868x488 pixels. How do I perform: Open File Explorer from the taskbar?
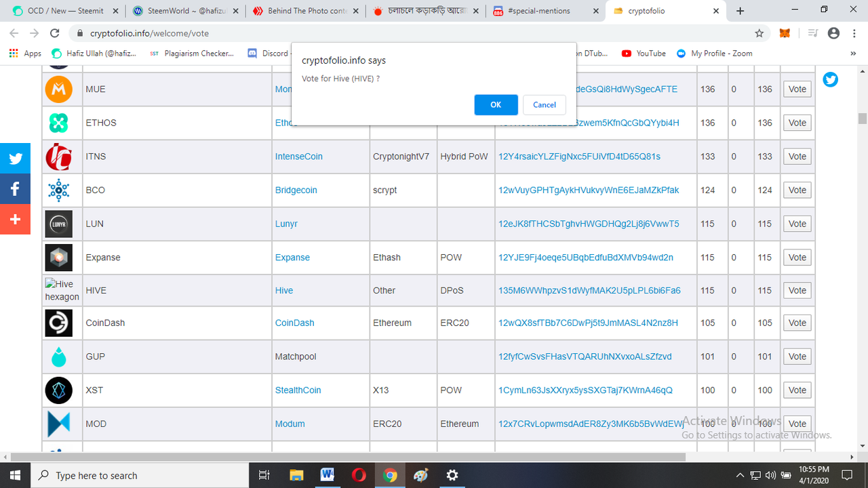(x=296, y=475)
